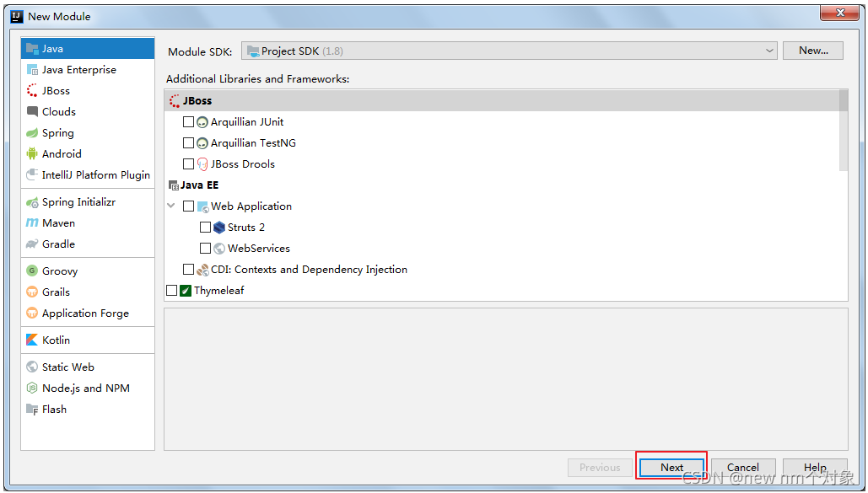Select the Clouds module type label
This screenshot has width=868, height=493.
click(x=59, y=112)
